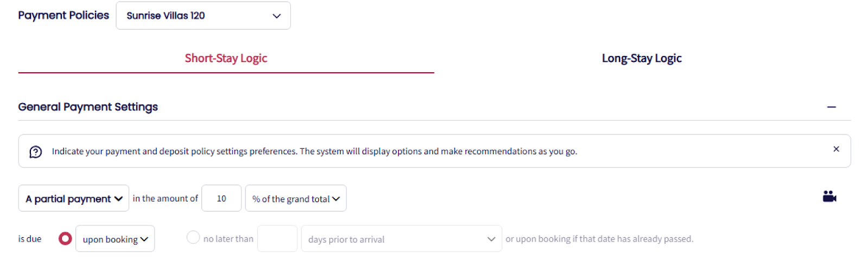
Task: Click the General Payment Settings section header
Action: click(88, 107)
